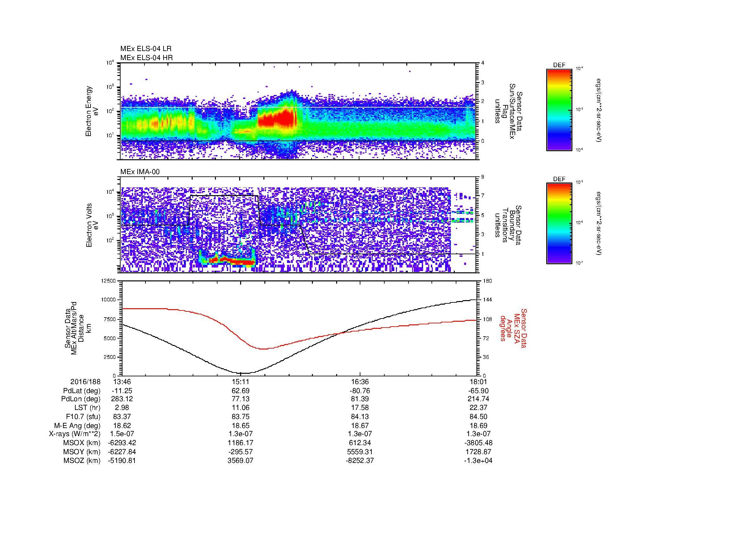The height and width of the screenshot is (534, 756).
Task: Click the red hot electron burst in ELS spectrogram
Action: (x=277, y=119)
